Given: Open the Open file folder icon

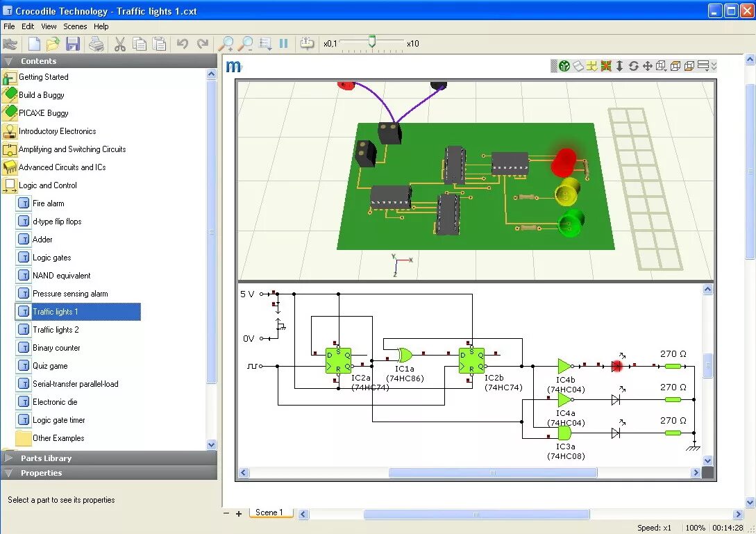Looking at the screenshot, I should (x=53, y=44).
